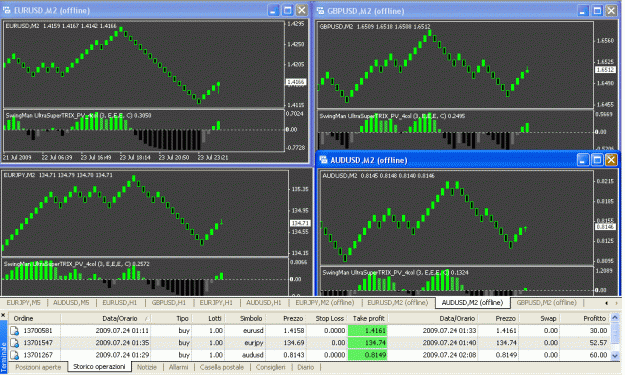Click the 30.00 profit value

[599, 331]
